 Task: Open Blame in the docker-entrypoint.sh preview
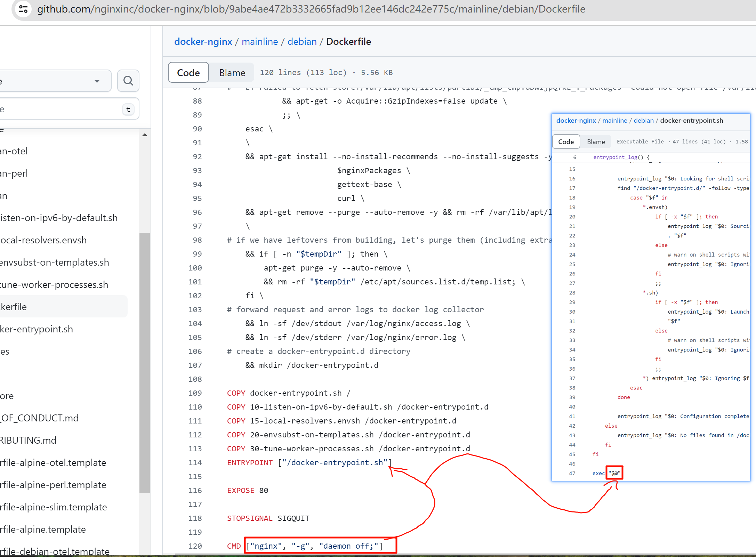pos(596,142)
